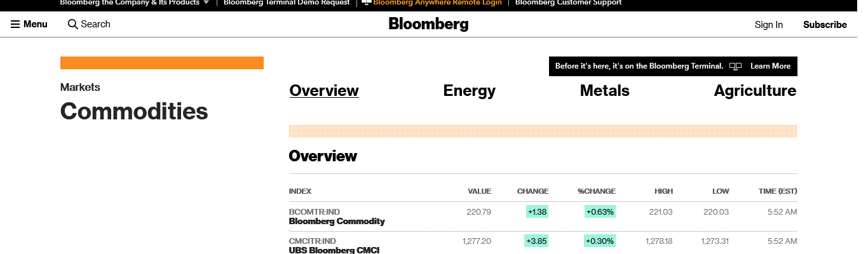868x254 pixels.
Task: Click the Subscribe button
Action: (825, 25)
